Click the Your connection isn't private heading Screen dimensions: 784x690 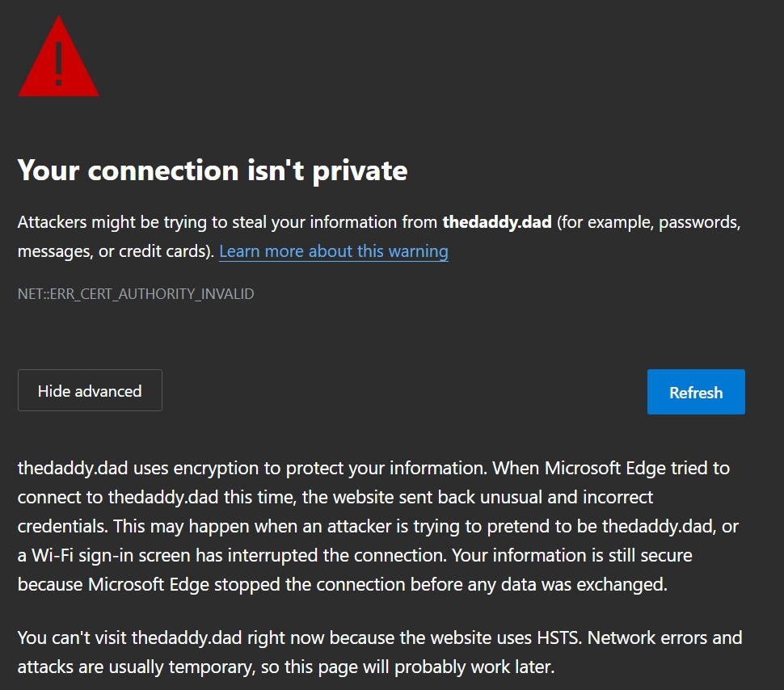coord(213,170)
